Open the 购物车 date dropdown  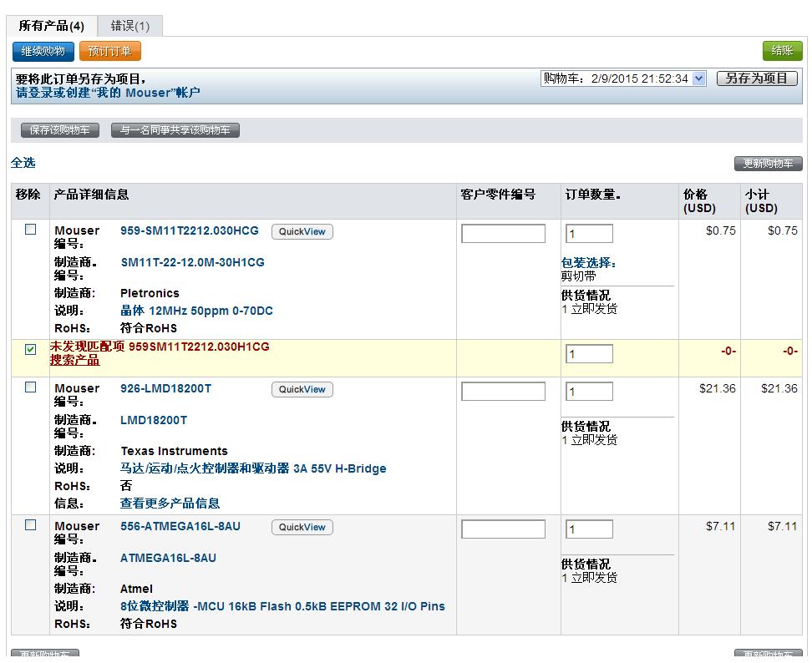tap(623, 78)
